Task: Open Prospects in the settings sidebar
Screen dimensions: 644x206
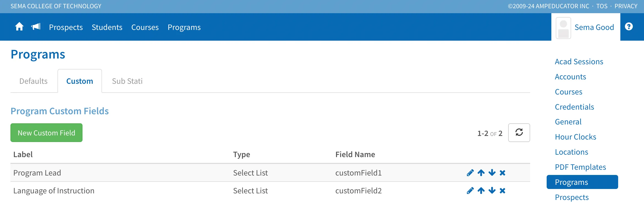Action: click(x=572, y=197)
